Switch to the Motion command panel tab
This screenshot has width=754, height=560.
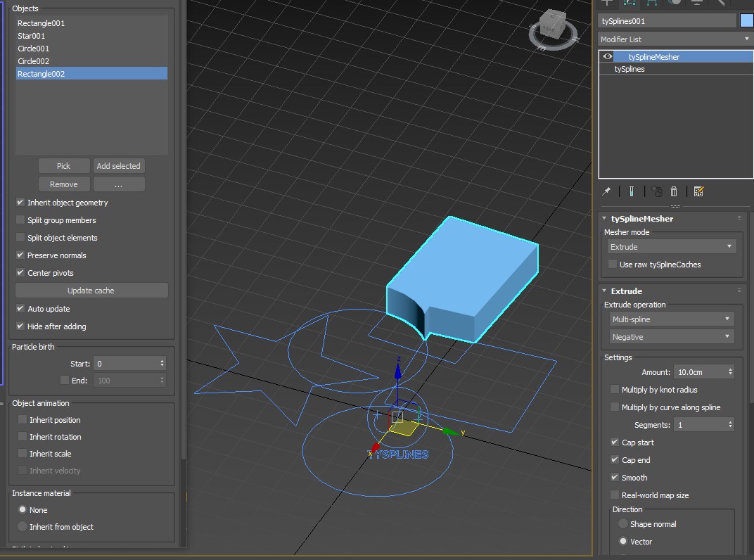point(675,2)
